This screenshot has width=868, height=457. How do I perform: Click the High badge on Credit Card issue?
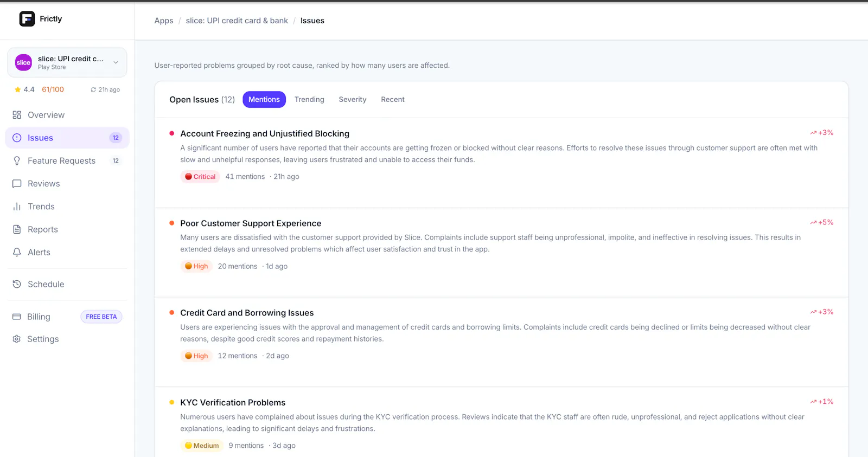point(196,356)
